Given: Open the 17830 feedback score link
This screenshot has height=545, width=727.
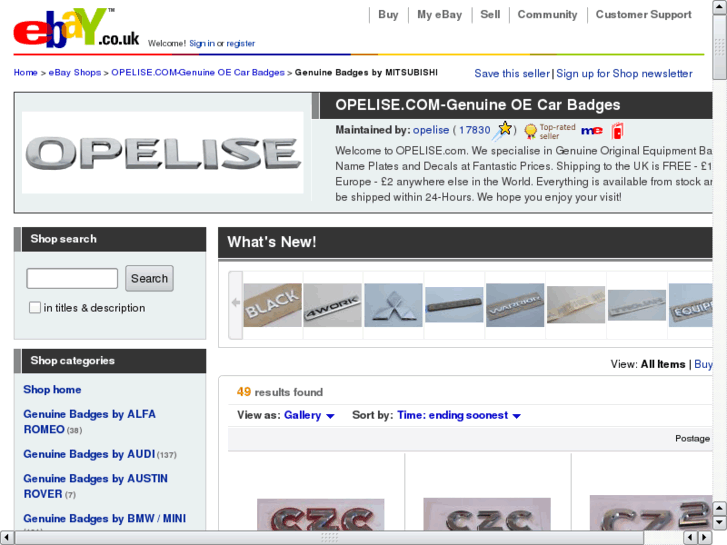Looking at the screenshot, I should pyautogui.click(x=474, y=130).
